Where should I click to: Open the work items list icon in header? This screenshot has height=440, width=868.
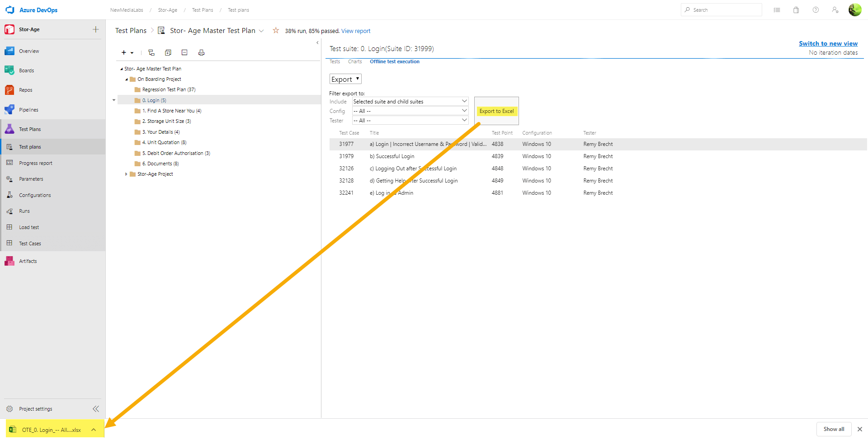[x=777, y=10]
